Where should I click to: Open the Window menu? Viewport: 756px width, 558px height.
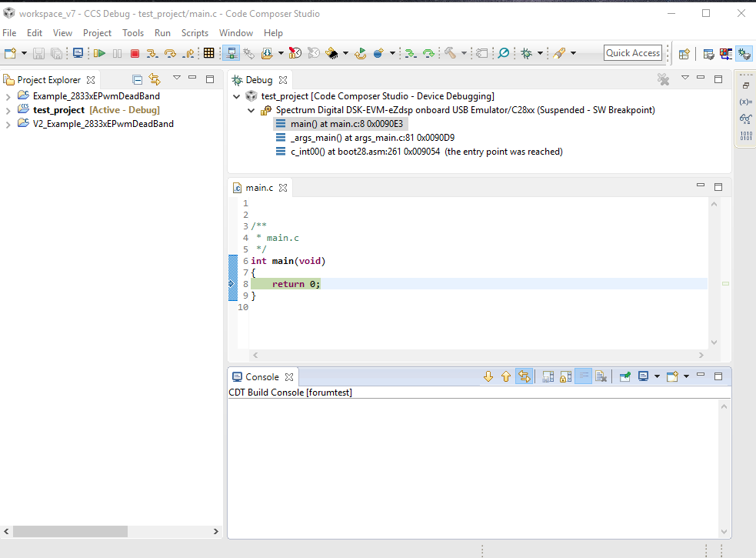click(236, 33)
